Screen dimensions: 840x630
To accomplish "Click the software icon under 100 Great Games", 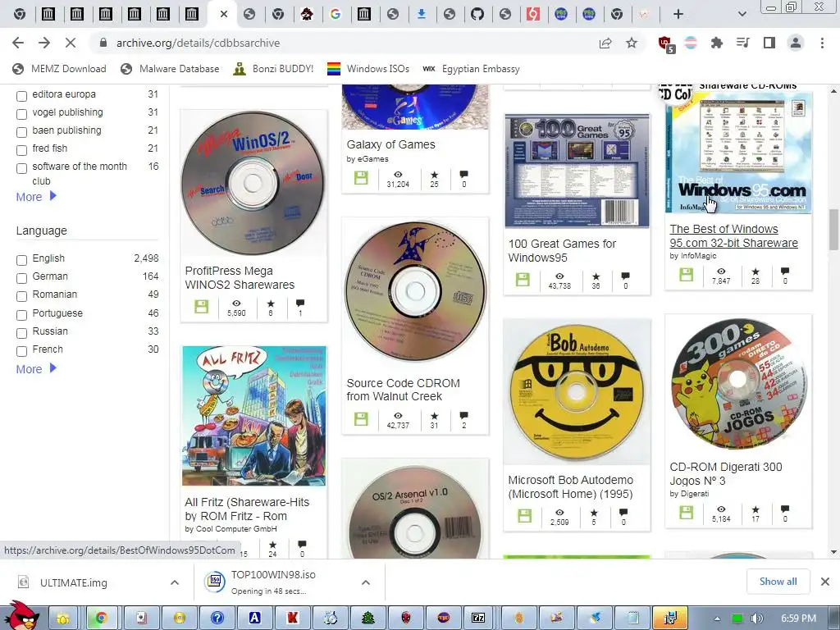I will tap(523, 280).
